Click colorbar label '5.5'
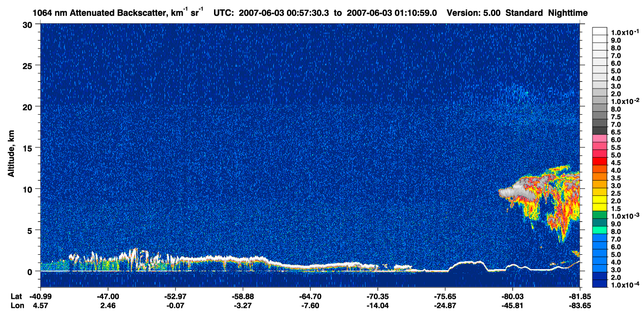This screenshot has height=330, width=644. [x=616, y=147]
